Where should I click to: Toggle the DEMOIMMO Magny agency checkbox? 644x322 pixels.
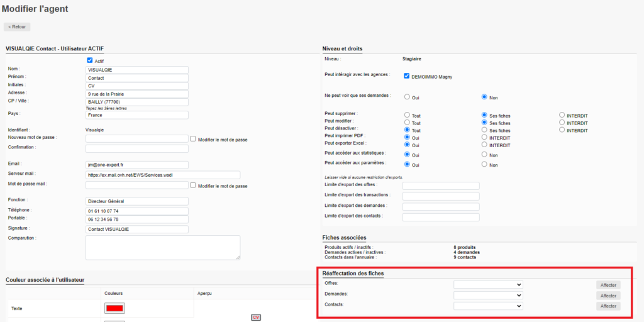pos(407,76)
